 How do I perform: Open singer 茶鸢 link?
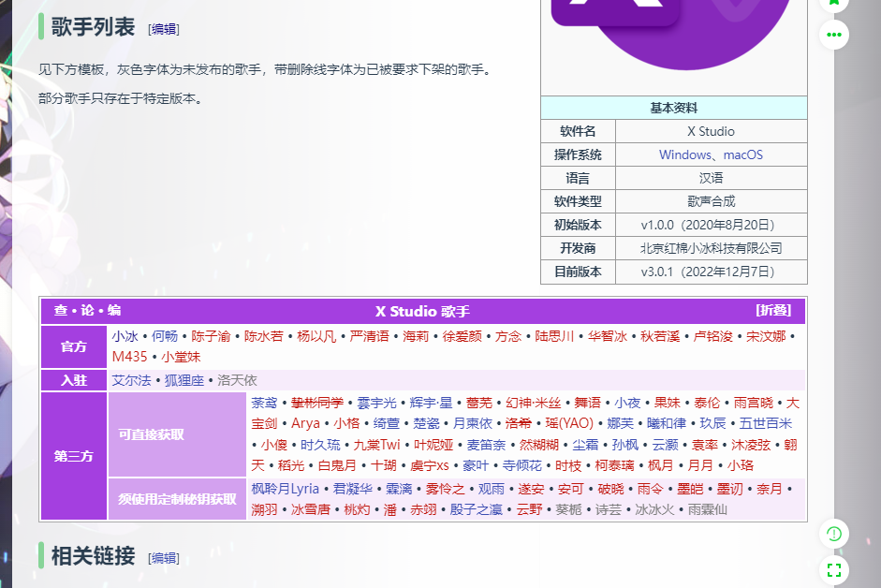tap(264, 403)
